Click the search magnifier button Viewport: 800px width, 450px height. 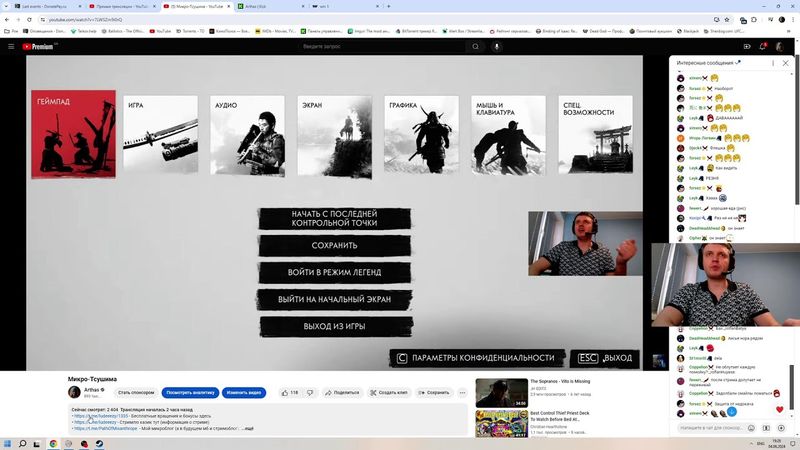click(475, 46)
